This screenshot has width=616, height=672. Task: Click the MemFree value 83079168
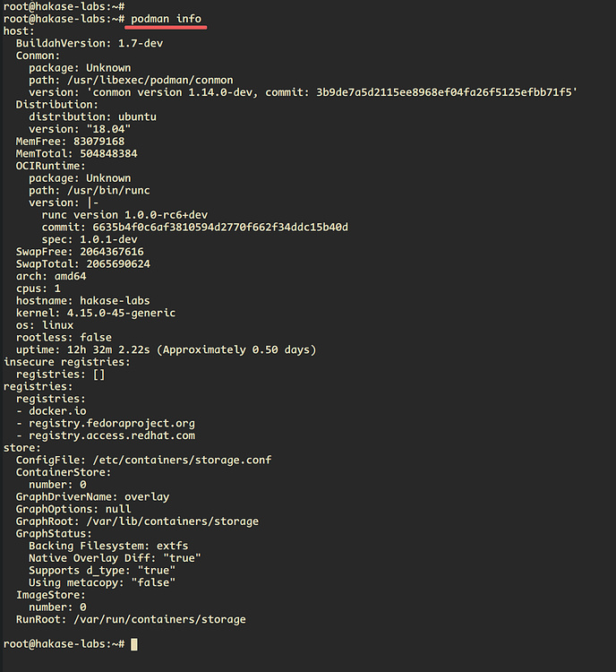[x=99, y=142]
